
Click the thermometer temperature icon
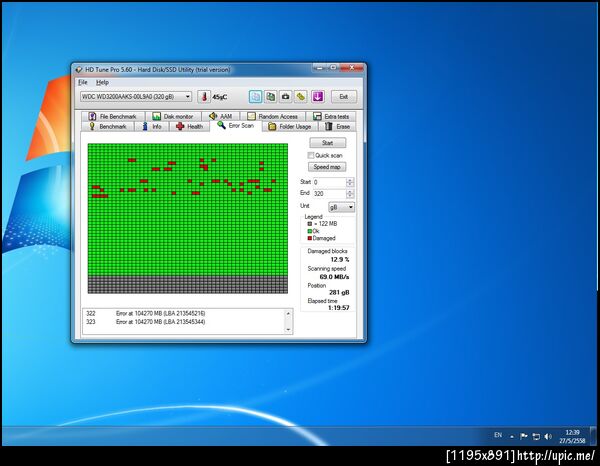coord(204,97)
